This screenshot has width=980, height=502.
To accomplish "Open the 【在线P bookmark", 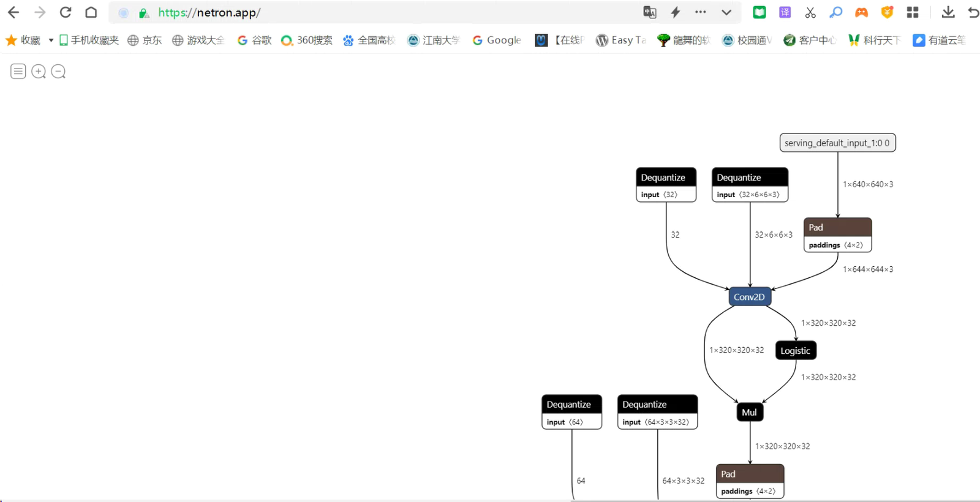I will pyautogui.click(x=560, y=40).
